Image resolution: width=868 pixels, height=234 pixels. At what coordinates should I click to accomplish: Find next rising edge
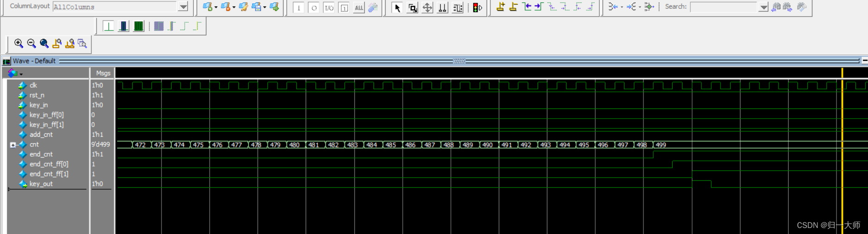point(591,7)
